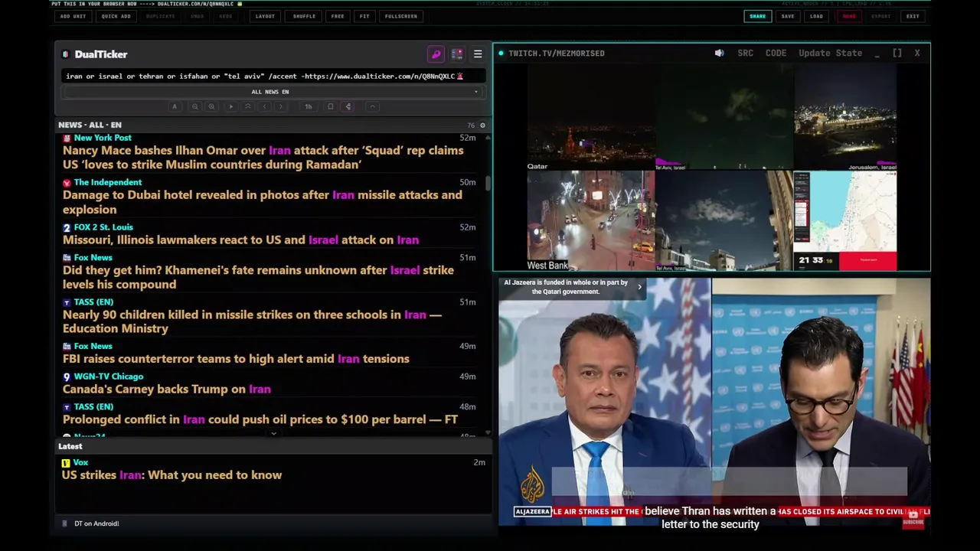Screen dimensions: 980x551
Task: Click the FOX 2 St. Louis source icon
Action: click(67, 227)
